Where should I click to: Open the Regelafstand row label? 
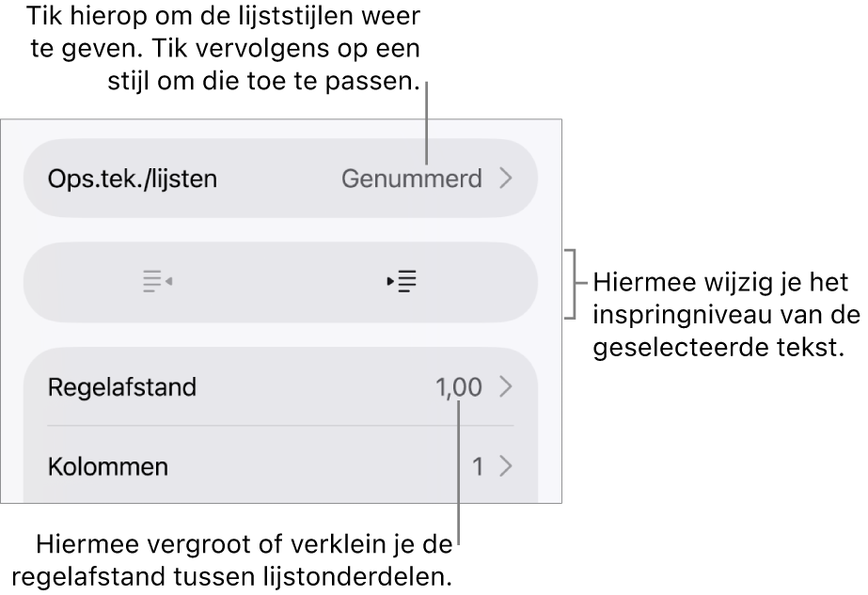122,387
